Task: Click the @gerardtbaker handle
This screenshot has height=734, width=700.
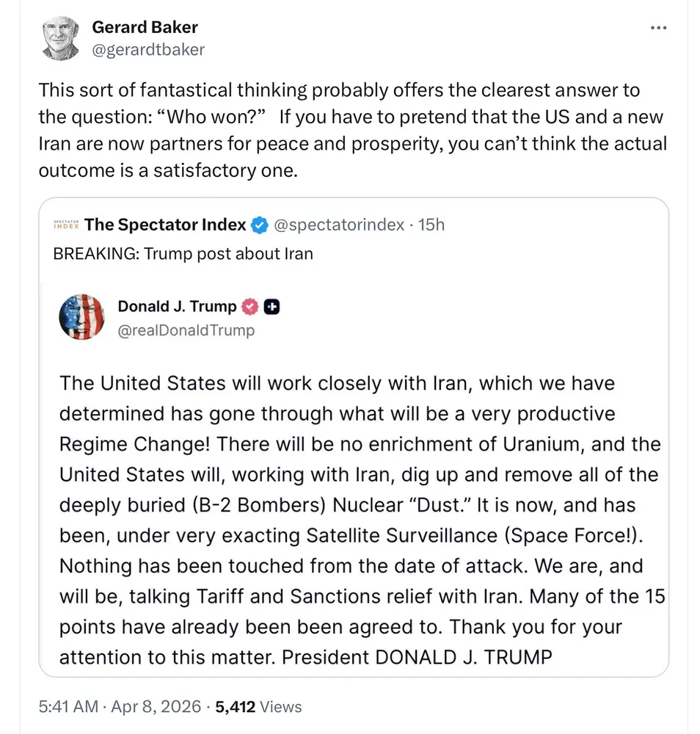Action: [x=148, y=50]
